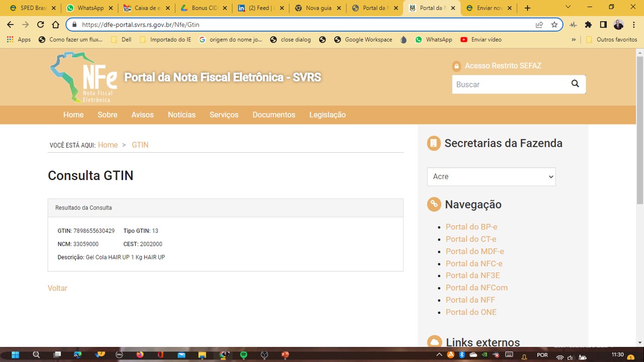Expand the hidden bookmarks chevron
644x362 pixels.
[574, 39]
